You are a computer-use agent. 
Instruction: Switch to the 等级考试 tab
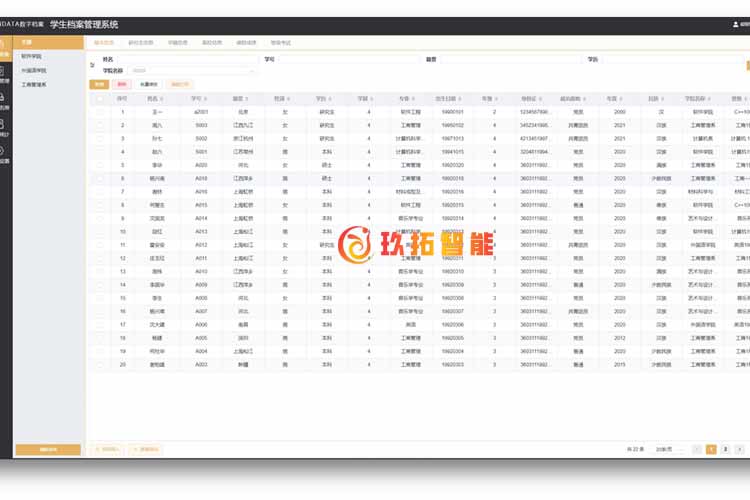click(x=281, y=43)
